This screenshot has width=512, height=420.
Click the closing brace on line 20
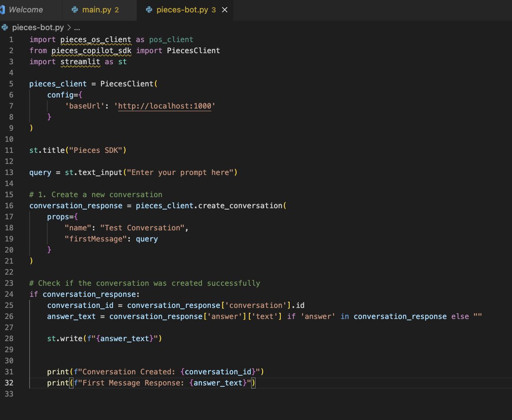(49, 250)
